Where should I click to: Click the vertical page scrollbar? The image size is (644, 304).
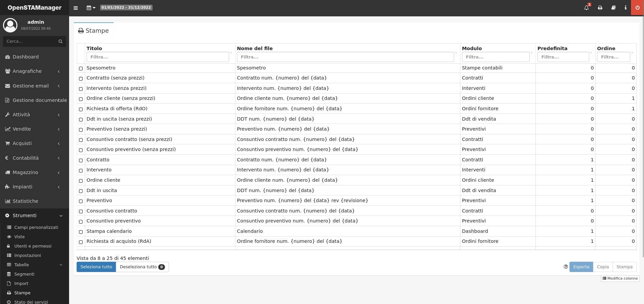coord(642,134)
